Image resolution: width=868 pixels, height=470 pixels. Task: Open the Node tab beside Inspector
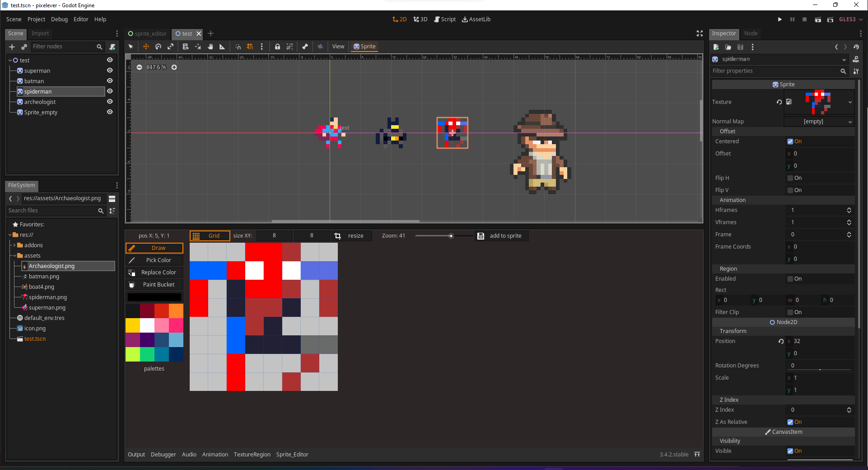coord(751,33)
